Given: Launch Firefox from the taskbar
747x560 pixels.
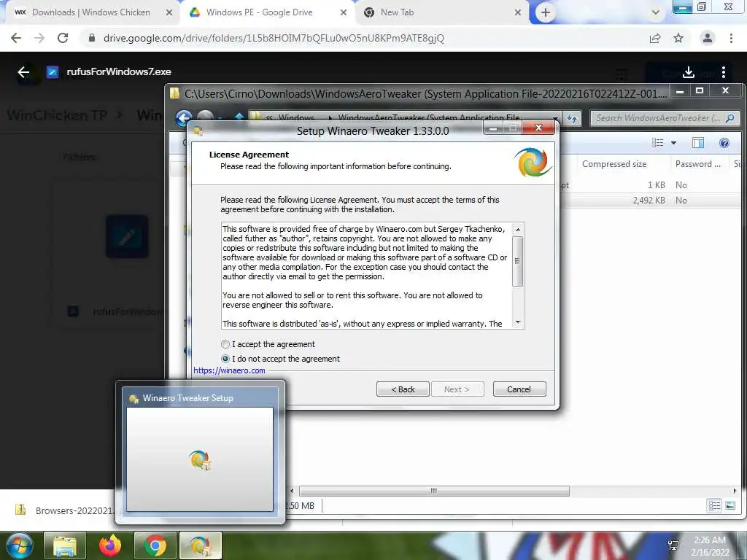Looking at the screenshot, I should click(110, 545).
